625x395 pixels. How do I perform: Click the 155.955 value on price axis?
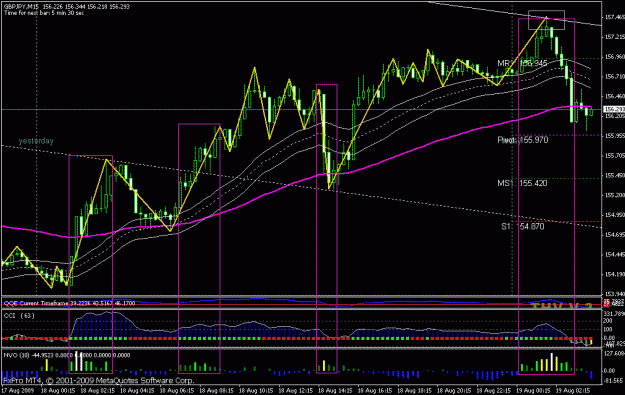(615, 136)
